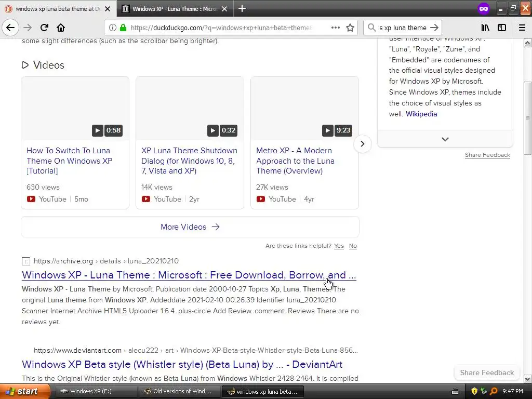This screenshot has width=532, height=399.
Task: Click the 9:47 PM taskbar clock
Action: [513, 391]
